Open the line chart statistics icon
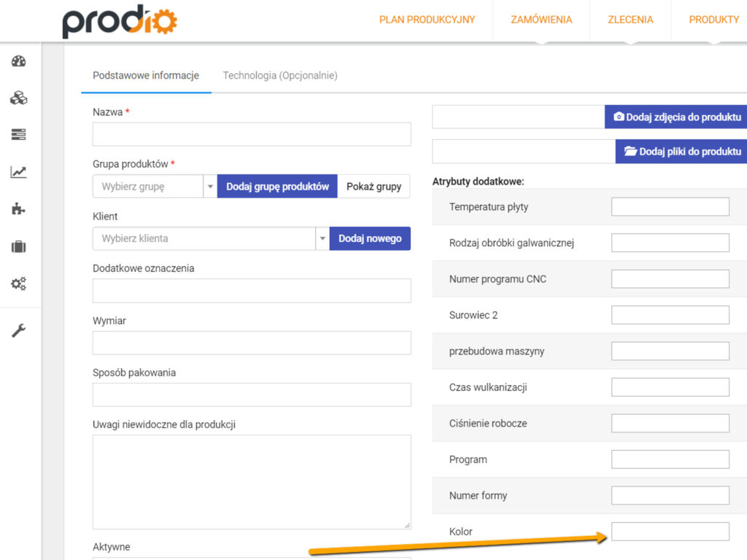 (18, 172)
